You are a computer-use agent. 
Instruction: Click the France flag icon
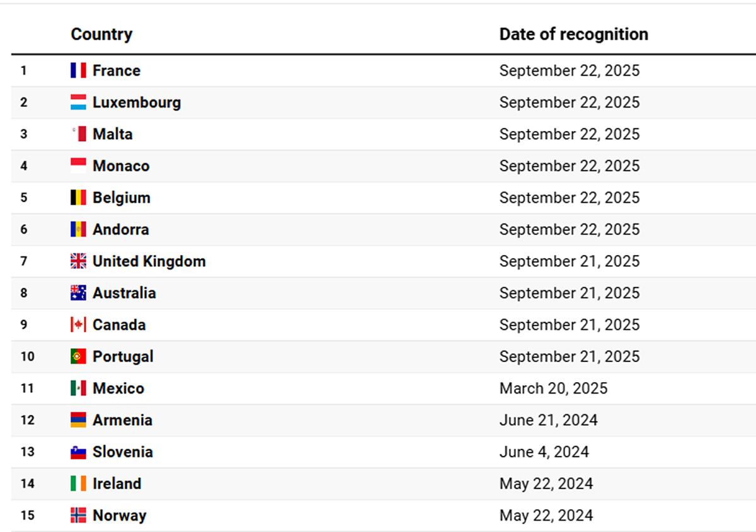[x=78, y=71]
